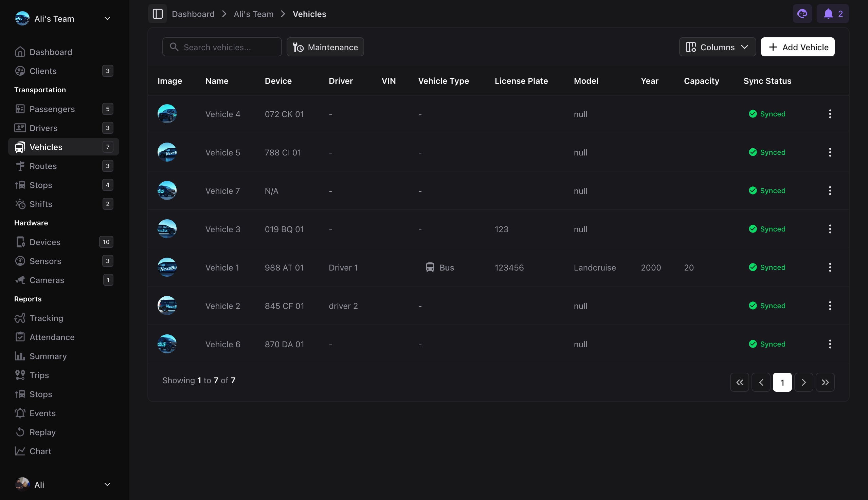Navigate to Drivers in sidebar
This screenshot has height=500, width=868.
[x=43, y=128]
